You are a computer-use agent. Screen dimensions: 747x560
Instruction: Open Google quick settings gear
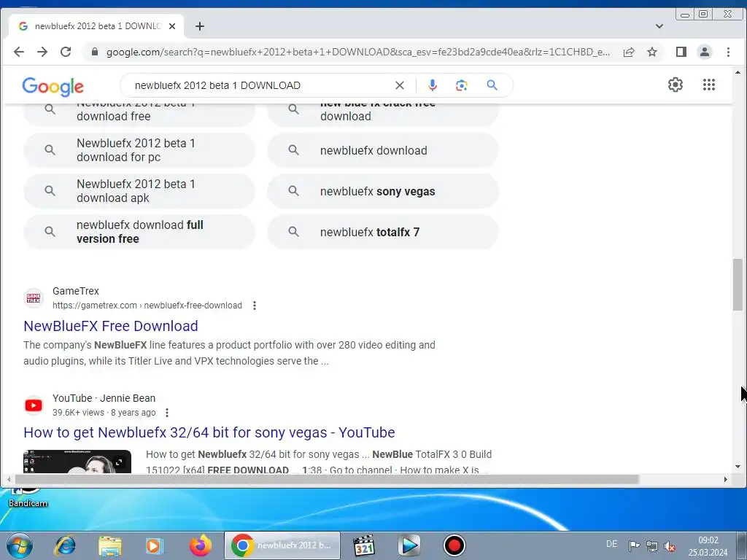click(675, 85)
